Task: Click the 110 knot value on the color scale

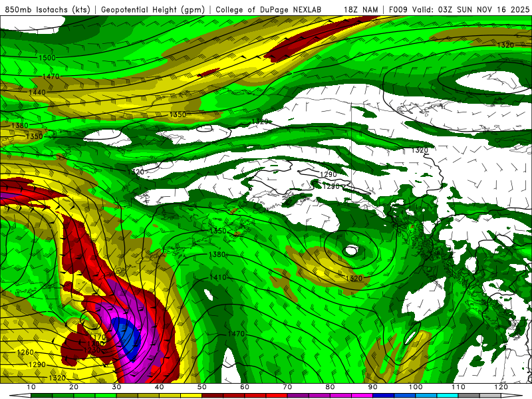Action: [458, 387]
